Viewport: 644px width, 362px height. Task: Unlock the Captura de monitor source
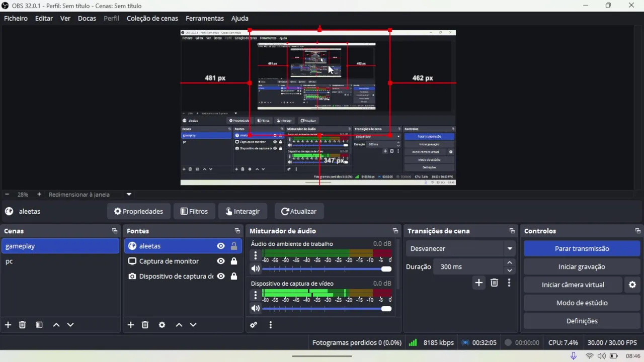[x=234, y=261]
